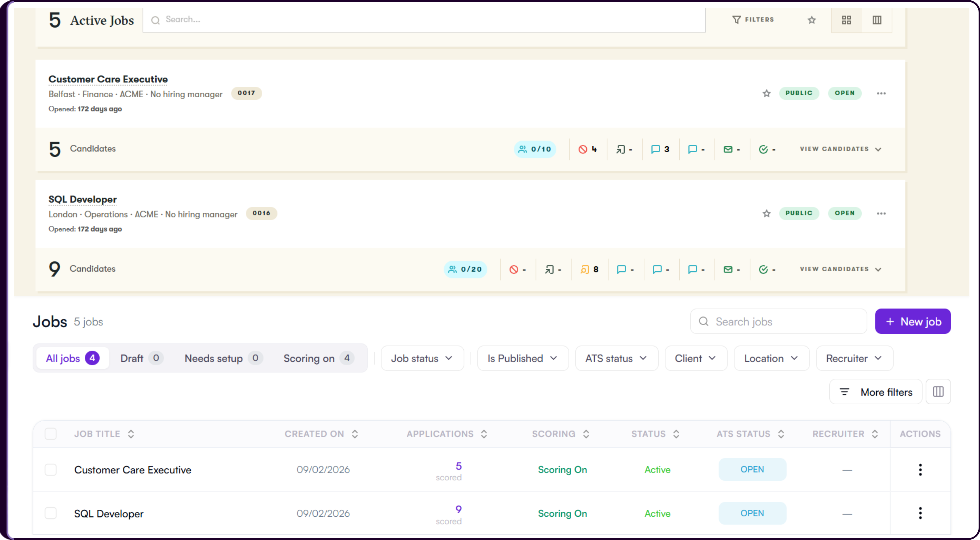Tick the select-all checkbox in table header

(51, 434)
